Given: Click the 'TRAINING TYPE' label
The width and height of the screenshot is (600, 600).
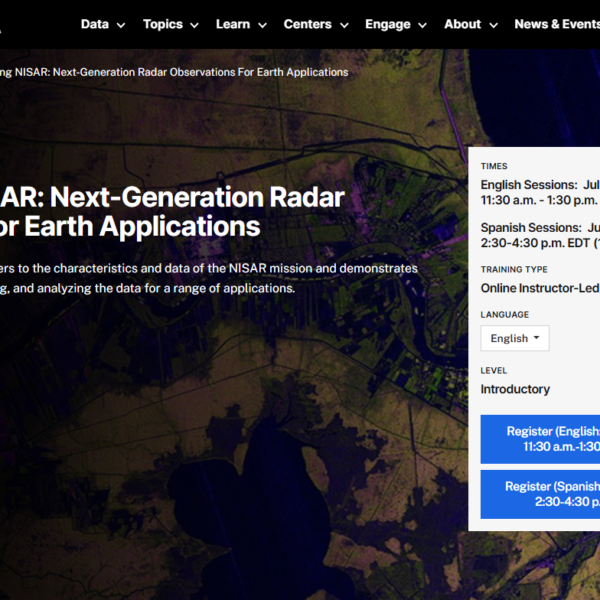Looking at the screenshot, I should [x=514, y=269].
